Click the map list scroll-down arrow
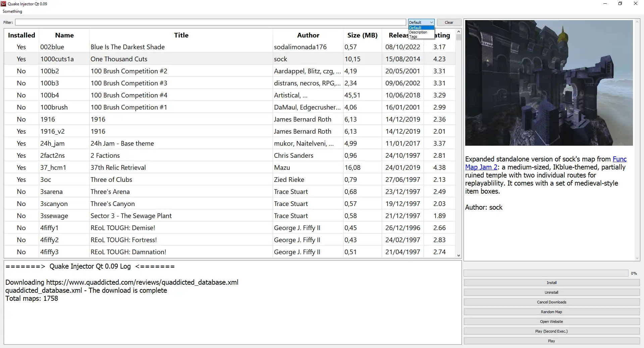The width and height of the screenshot is (644, 348). pyautogui.click(x=459, y=255)
